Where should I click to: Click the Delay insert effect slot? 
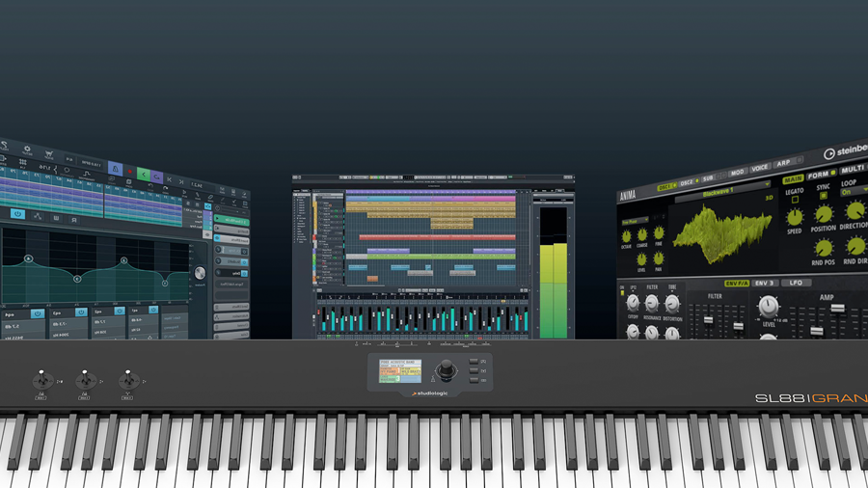point(231,273)
